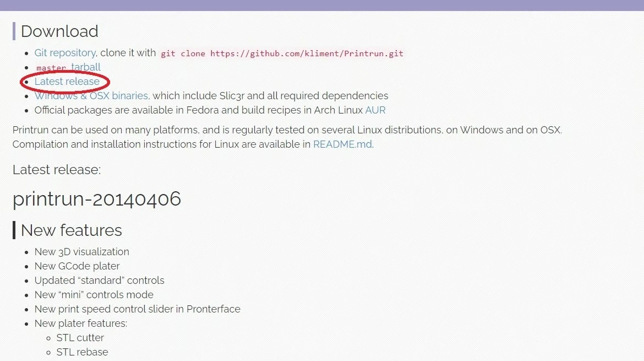Click the 'STL rebase' sub-item
This screenshot has height=361, width=644.
tap(82, 352)
